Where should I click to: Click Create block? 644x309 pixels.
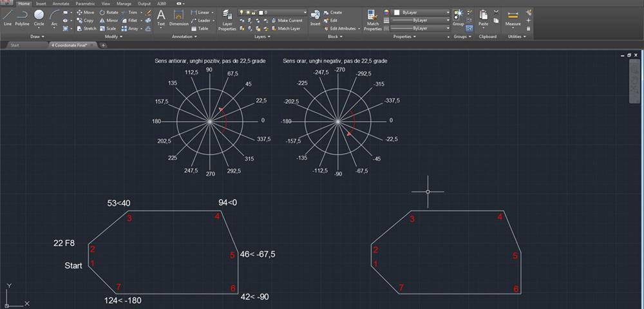click(333, 12)
